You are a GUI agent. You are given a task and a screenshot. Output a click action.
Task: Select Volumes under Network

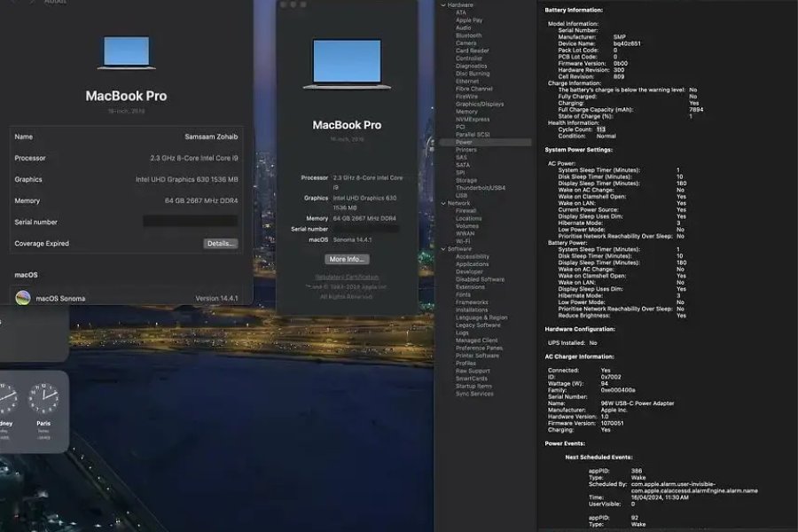coord(466,226)
